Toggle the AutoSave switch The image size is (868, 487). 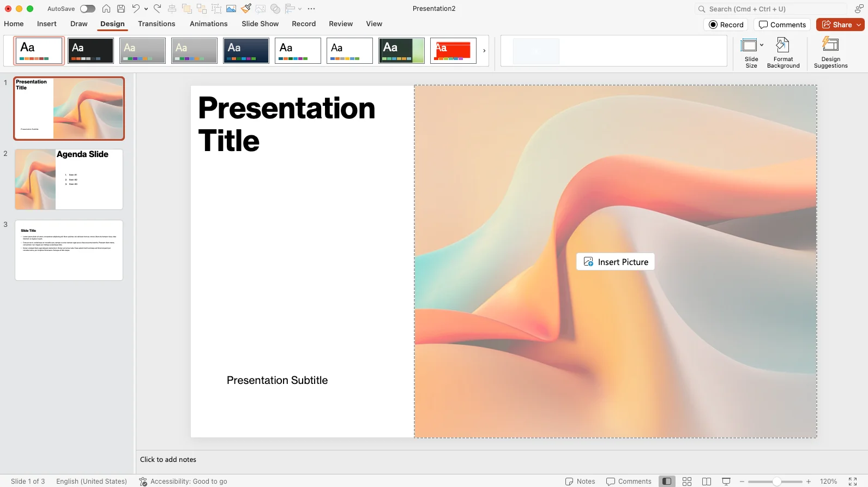coord(87,9)
